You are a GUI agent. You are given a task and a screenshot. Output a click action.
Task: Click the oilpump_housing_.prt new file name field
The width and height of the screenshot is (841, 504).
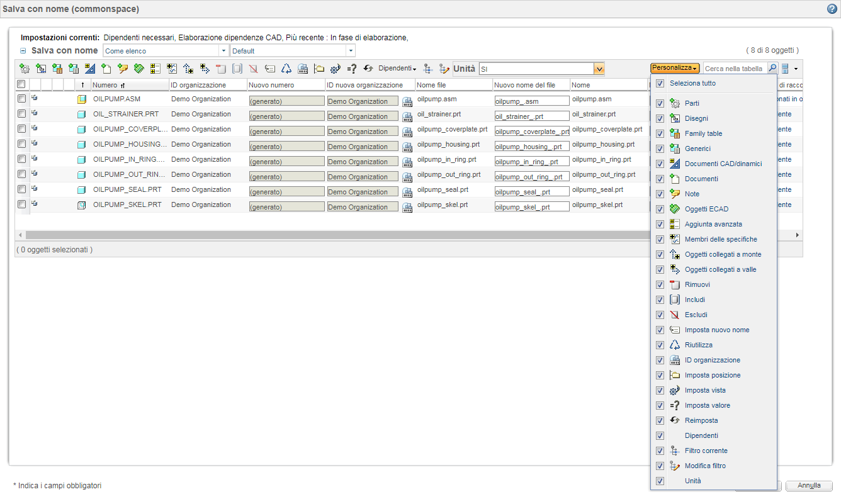[x=532, y=147]
